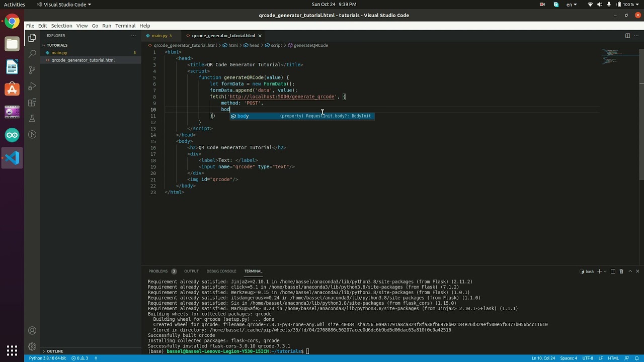644x362 pixels.
Task: Kill terminal with trash icon
Action: [621, 271]
